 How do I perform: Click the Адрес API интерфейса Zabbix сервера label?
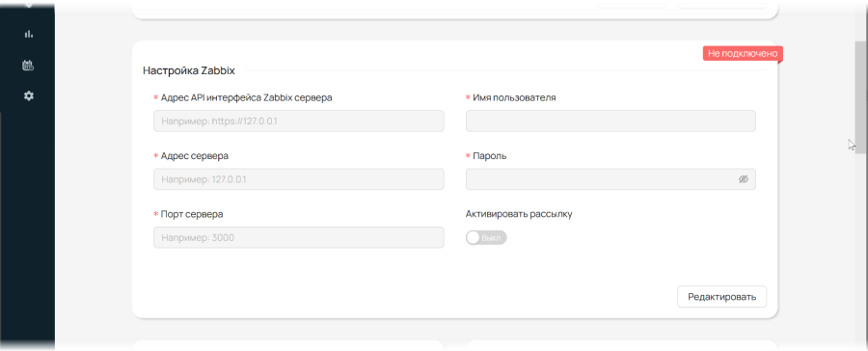[246, 97]
